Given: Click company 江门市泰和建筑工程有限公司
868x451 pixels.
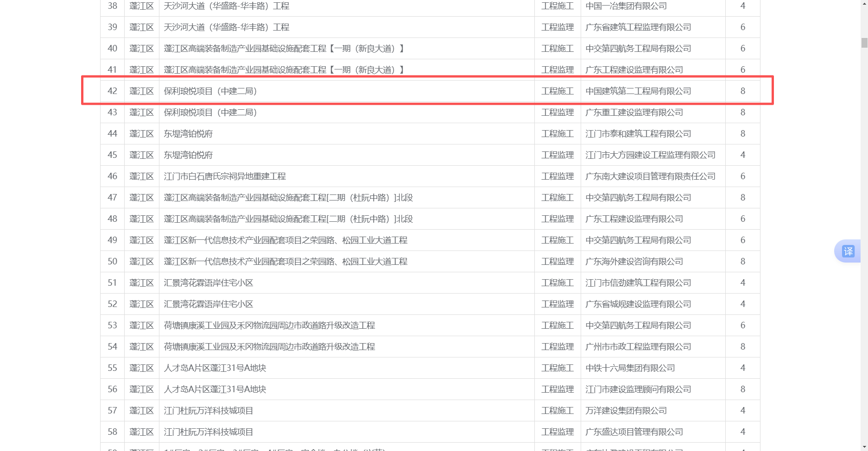Looking at the screenshot, I should [638, 134].
